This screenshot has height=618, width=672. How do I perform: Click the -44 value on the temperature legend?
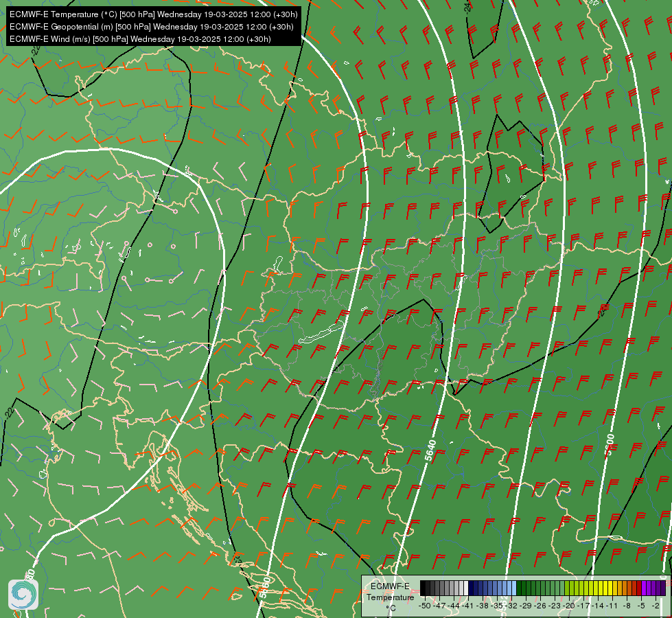[454, 606]
